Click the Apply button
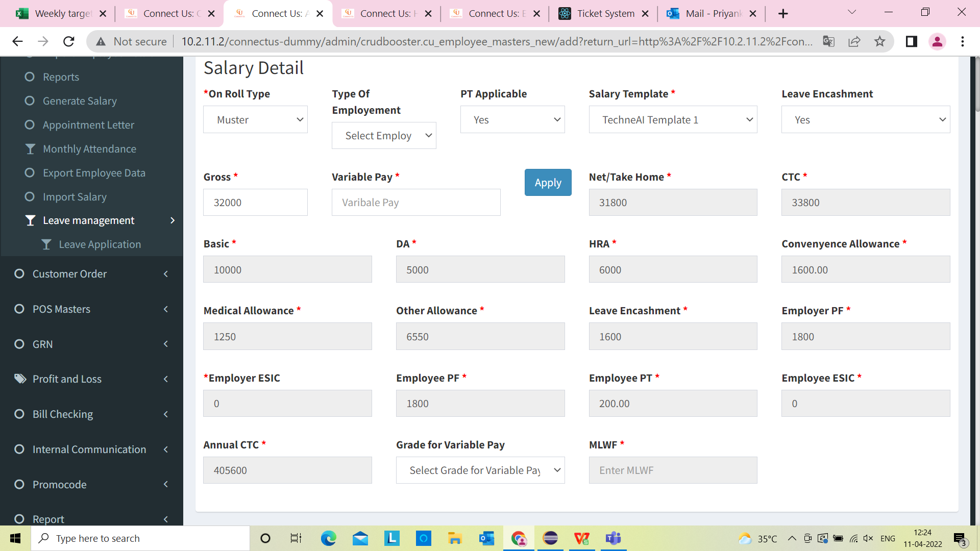 coord(548,183)
